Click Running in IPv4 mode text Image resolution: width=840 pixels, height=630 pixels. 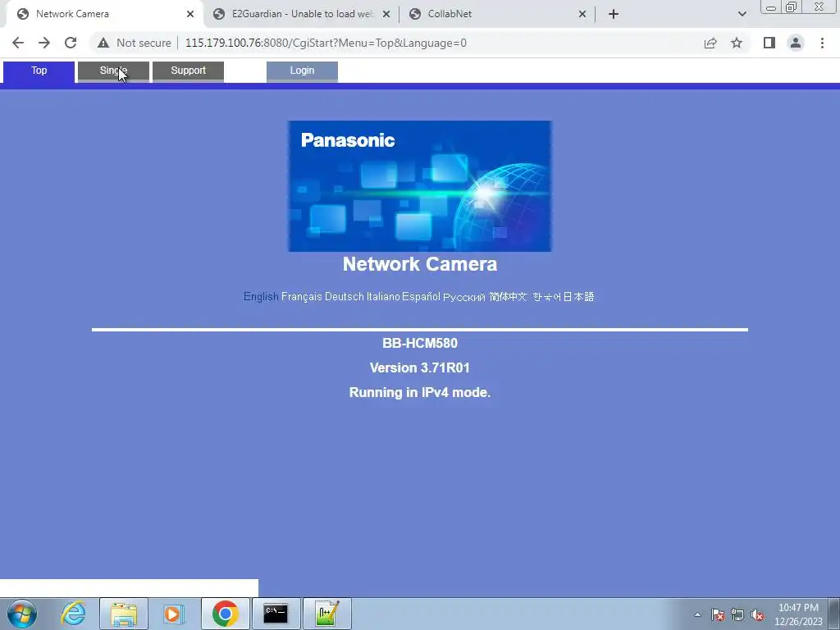pyautogui.click(x=420, y=393)
